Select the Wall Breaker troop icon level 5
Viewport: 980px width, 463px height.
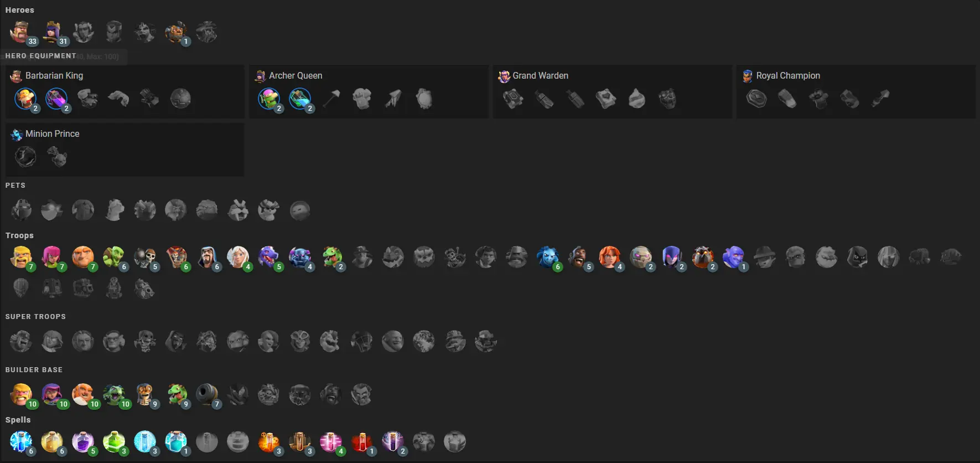click(145, 258)
